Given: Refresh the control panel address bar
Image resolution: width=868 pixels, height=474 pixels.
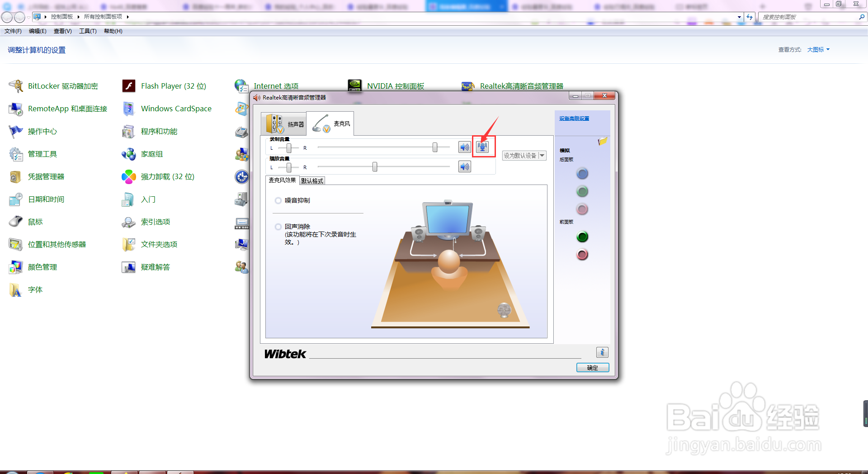Looking at the screenshot, I should [x=750, y=17].
